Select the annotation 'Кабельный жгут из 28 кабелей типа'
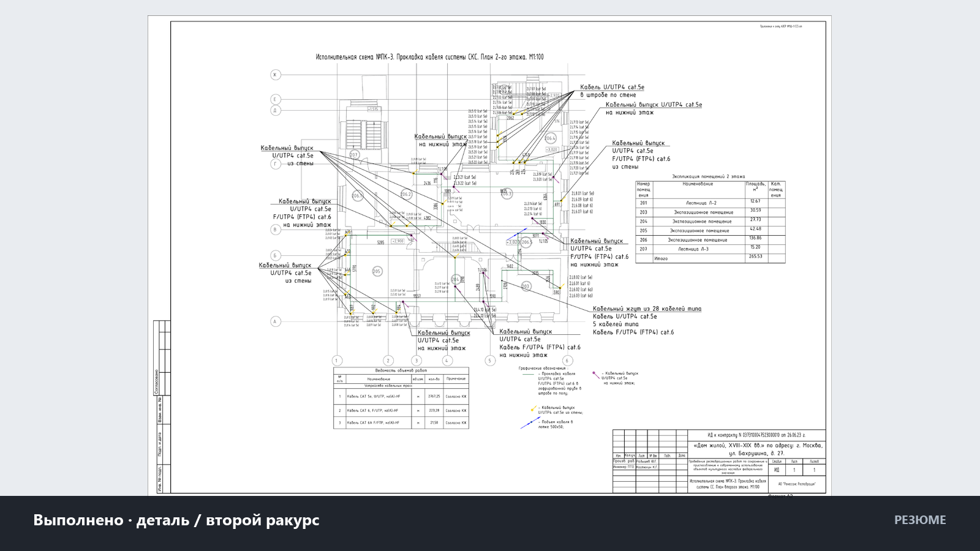 647,309
